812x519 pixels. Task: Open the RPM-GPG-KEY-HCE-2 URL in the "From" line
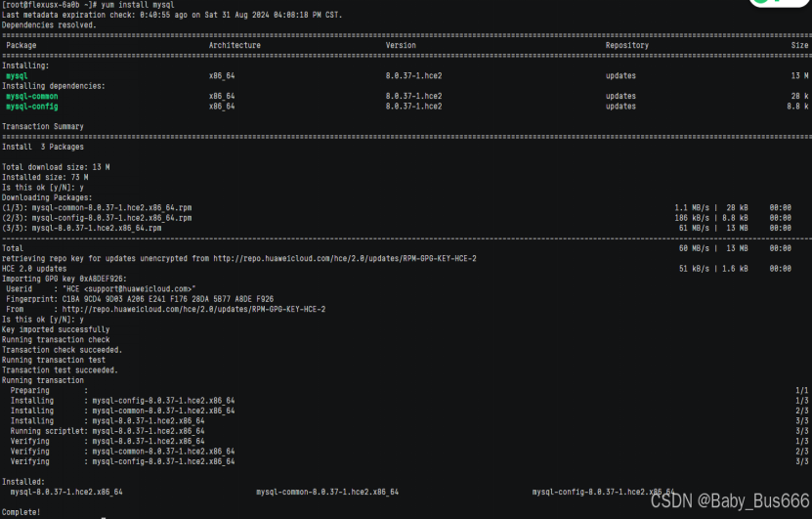tap(193, 309)
